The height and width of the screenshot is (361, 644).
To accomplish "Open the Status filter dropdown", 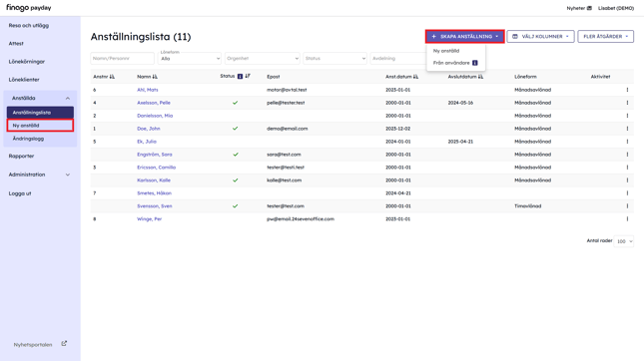I will pyautogui.click(x=334, y=58).
